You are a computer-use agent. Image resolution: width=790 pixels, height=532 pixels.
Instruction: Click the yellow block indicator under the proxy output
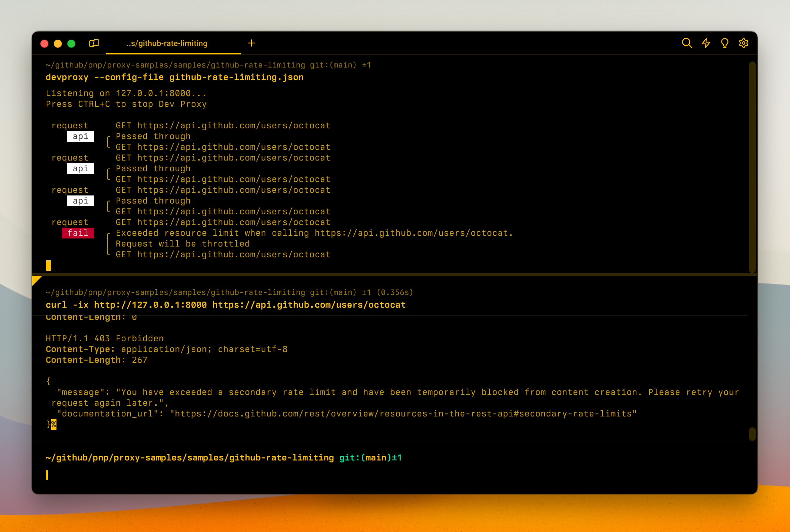[x=48, y=265]
